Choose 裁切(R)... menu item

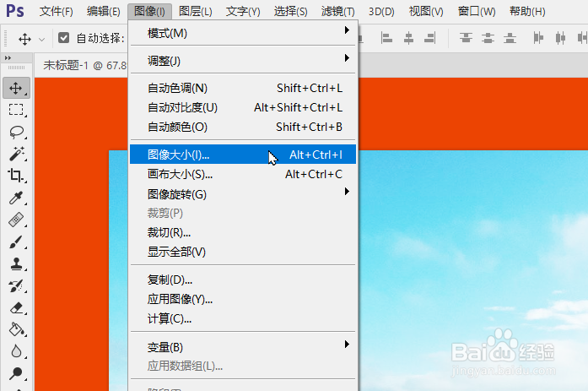[243, 232]
